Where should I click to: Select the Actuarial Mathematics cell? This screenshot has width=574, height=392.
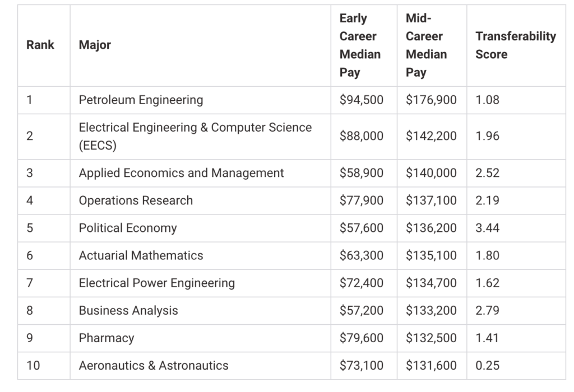point(141,255)
